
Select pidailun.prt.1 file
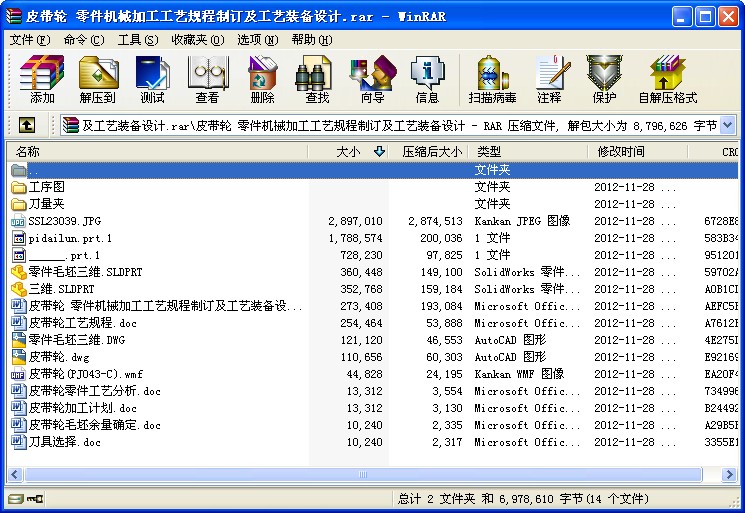click(62, 238)
